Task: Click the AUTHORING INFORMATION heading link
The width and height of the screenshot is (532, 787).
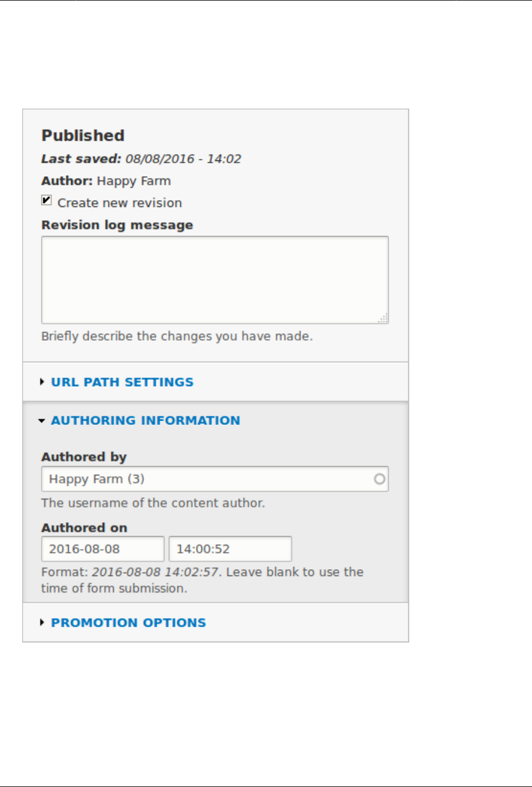Action: 146,421
